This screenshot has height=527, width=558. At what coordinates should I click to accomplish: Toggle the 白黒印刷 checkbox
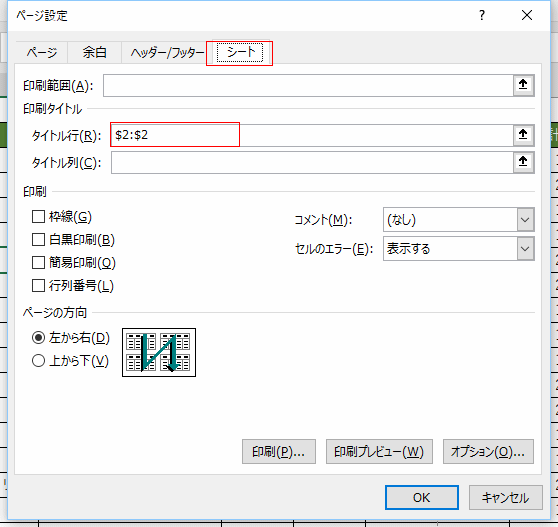38,240
